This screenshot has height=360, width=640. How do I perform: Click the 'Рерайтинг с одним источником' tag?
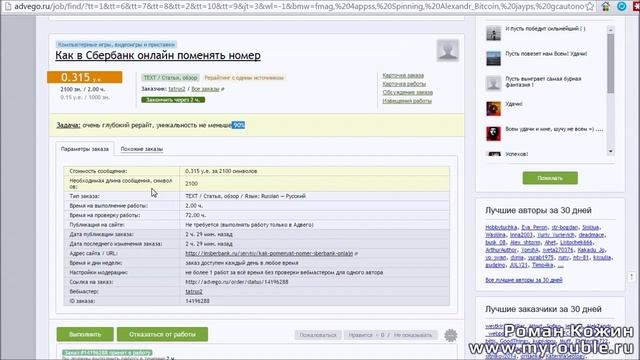(x=244, y=78)
